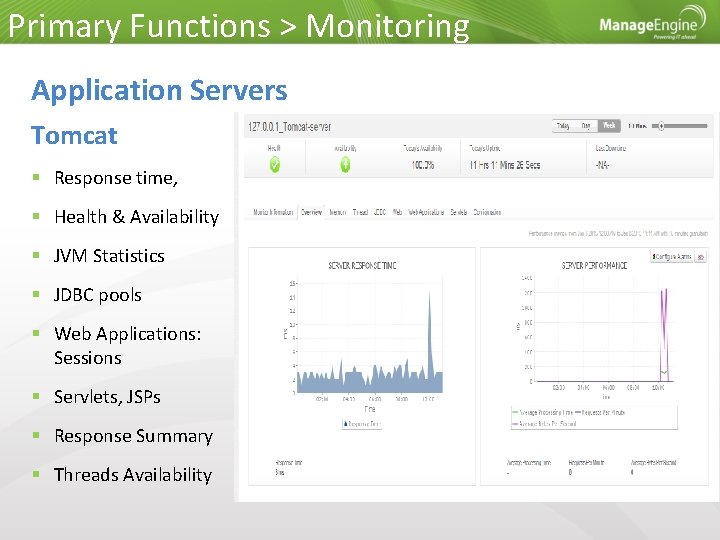Click the SERVER RESPONSE TIME chart title

click(x=362, y=265)
